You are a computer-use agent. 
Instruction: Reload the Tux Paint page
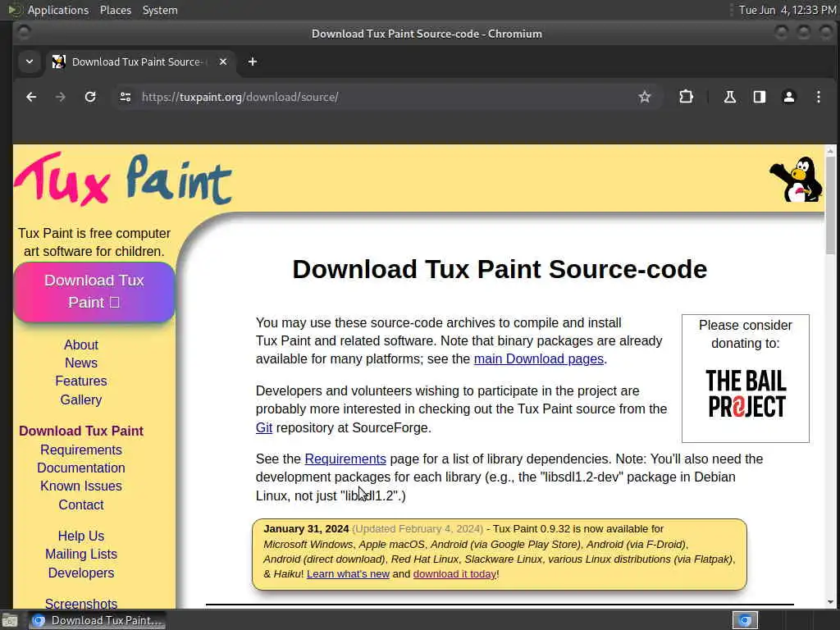click(x=90, y=97)
